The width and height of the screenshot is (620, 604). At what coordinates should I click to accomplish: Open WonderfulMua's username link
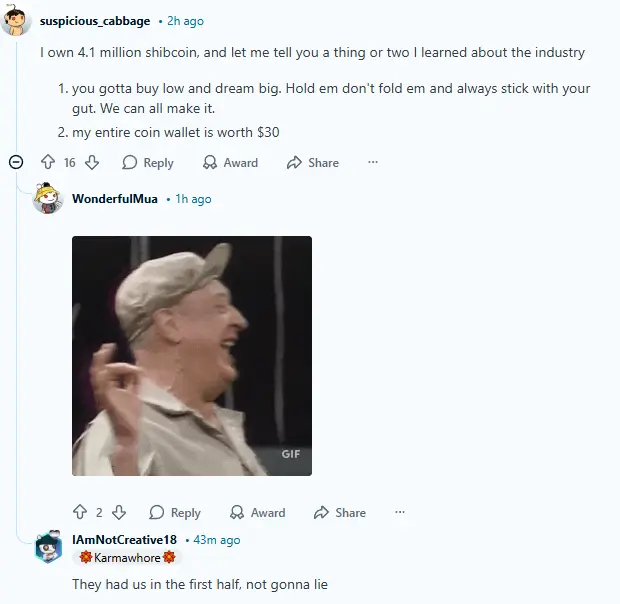point(115,198)
